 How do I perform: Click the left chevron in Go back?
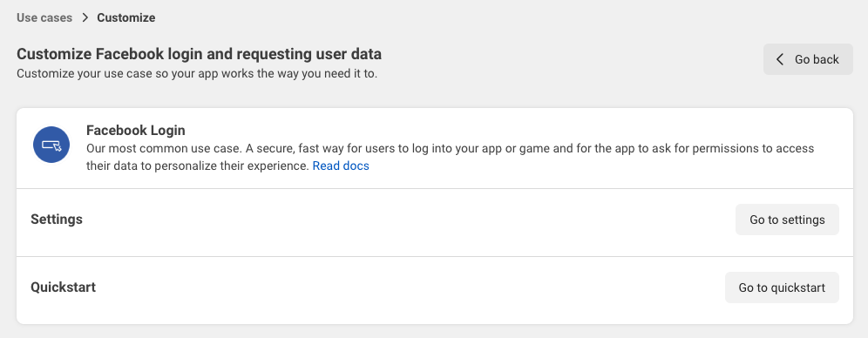(x=780, y=59)
